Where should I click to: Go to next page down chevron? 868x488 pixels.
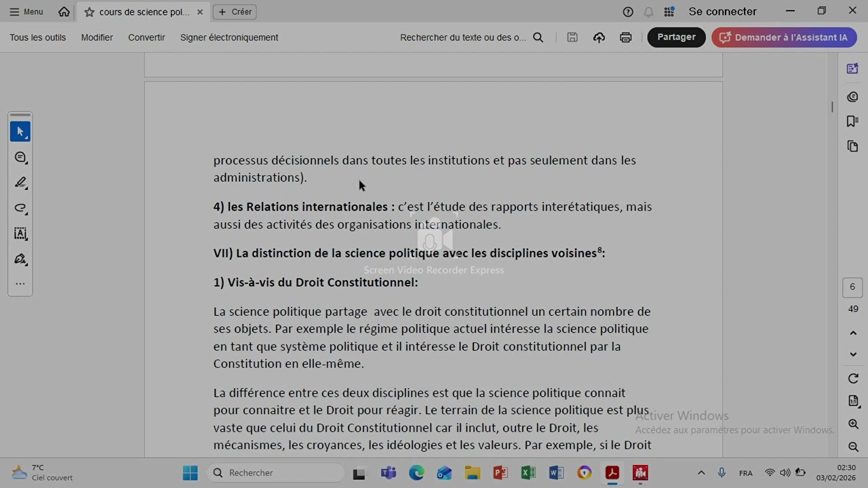(853, 354)
